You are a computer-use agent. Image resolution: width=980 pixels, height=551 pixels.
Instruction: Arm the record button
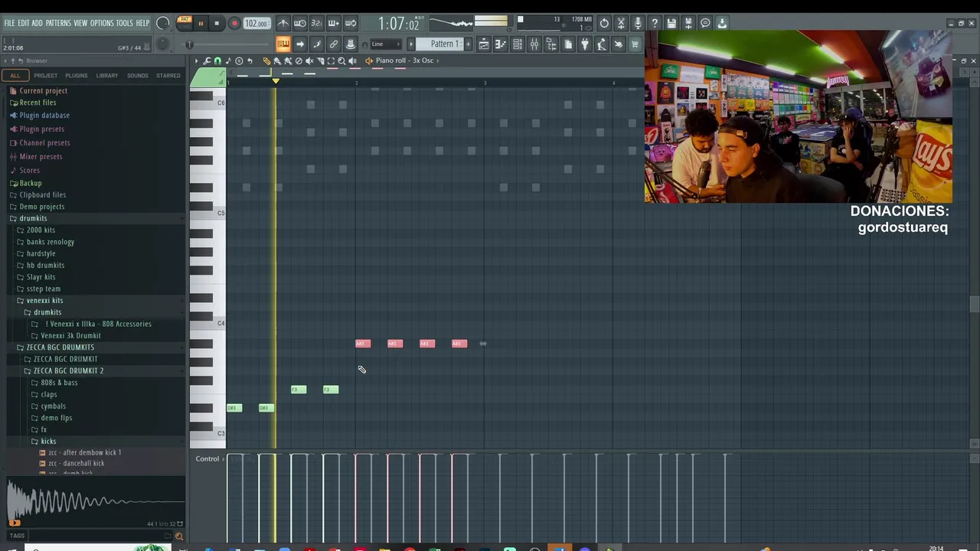click(x=234, y=24)
